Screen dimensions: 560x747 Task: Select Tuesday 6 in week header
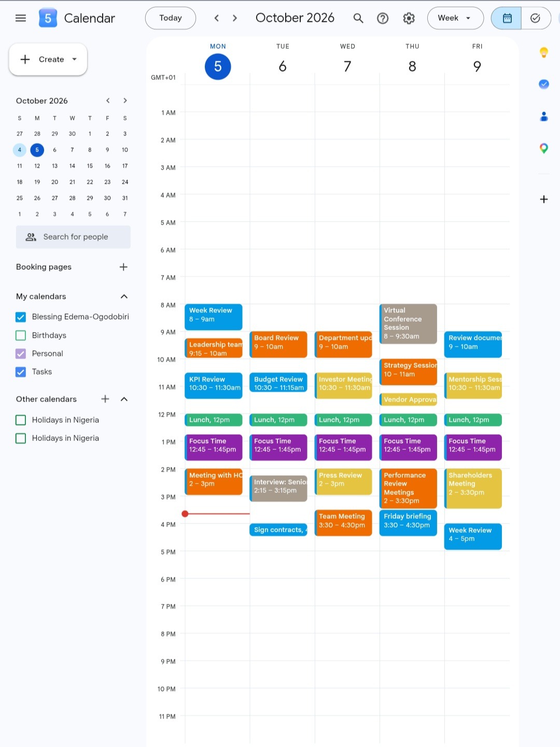click(x=283, y=66)
